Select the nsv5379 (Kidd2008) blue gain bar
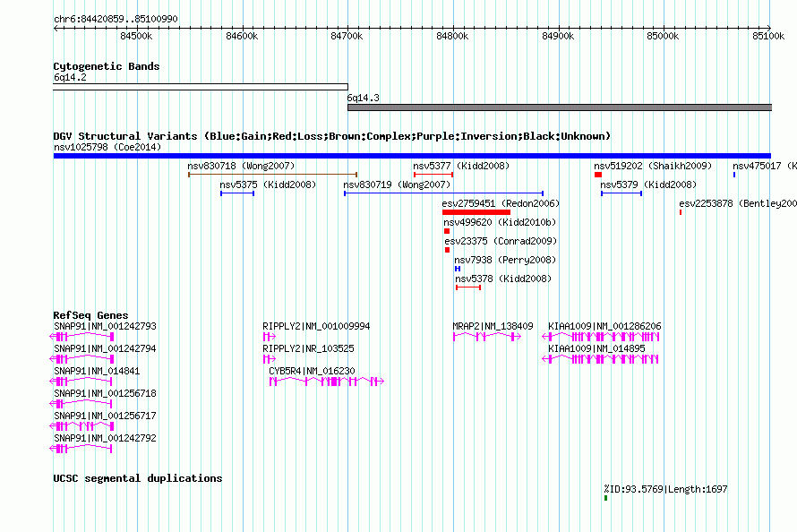Viewport: 797px width, 532px height. (x=621, y=193)
